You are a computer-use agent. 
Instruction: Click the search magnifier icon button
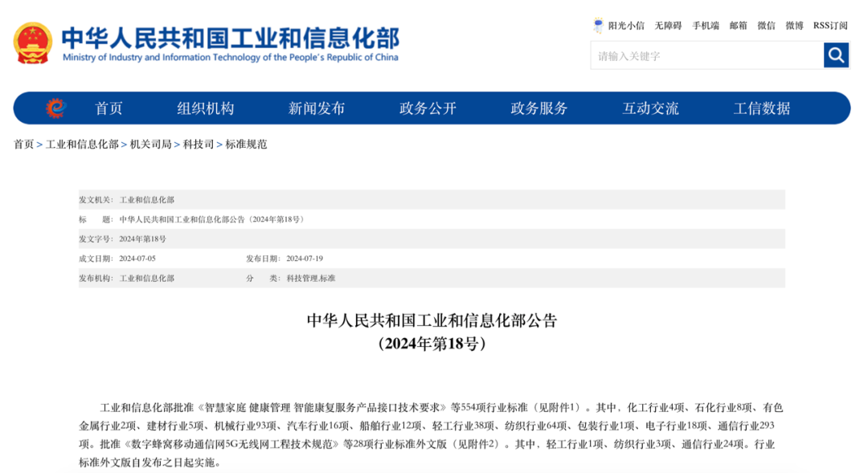(x=836, y=55)
